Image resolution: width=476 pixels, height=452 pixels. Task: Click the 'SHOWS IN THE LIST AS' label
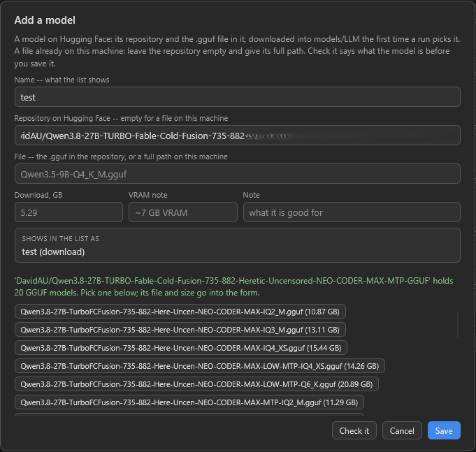[60, 239]
